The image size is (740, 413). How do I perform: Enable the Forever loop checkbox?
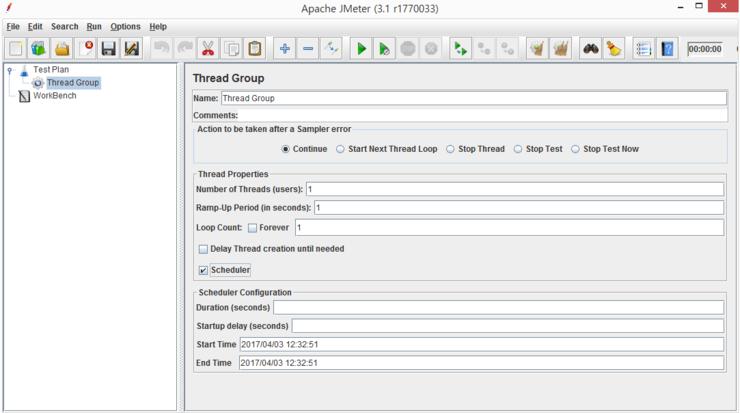252,228
